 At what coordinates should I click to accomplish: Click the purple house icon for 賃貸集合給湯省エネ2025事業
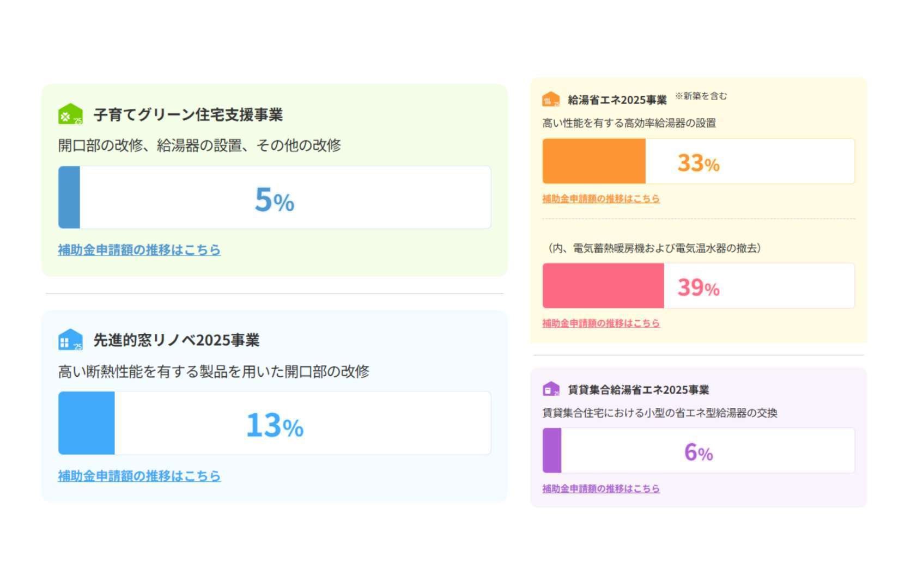point(551,389)
